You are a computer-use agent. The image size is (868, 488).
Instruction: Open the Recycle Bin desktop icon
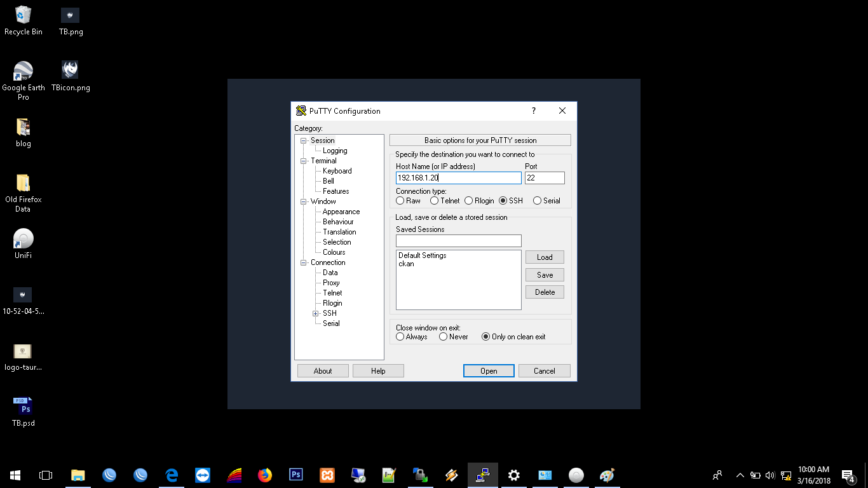point(24,21)
